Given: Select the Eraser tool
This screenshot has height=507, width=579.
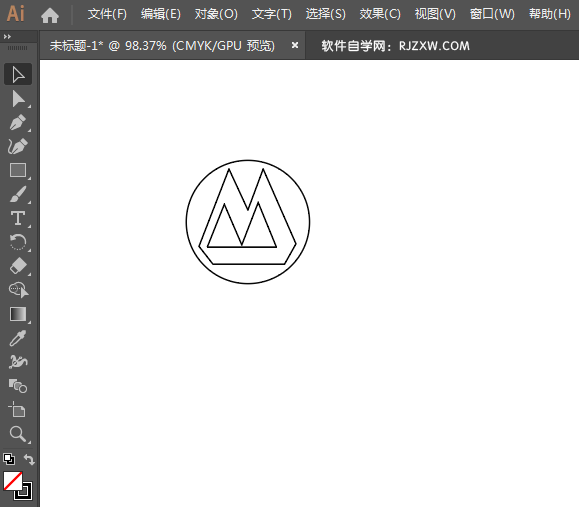Looking at the screenshot, I should coord(18,266).
